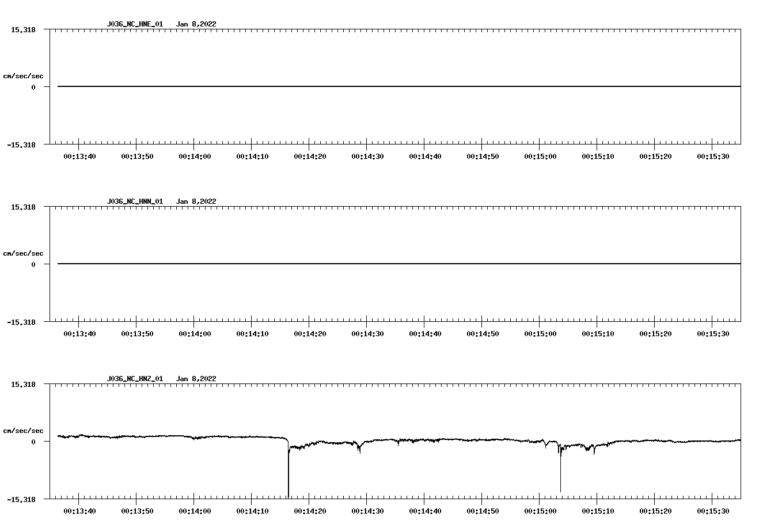Click the 00:13:40 time label under HNZ plot
This screenshot has width=782, height=532.
[x=79, y=511]
